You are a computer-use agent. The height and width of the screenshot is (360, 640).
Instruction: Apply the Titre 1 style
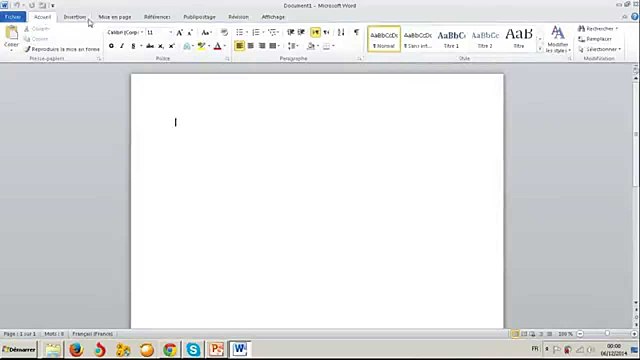(451, 39)
